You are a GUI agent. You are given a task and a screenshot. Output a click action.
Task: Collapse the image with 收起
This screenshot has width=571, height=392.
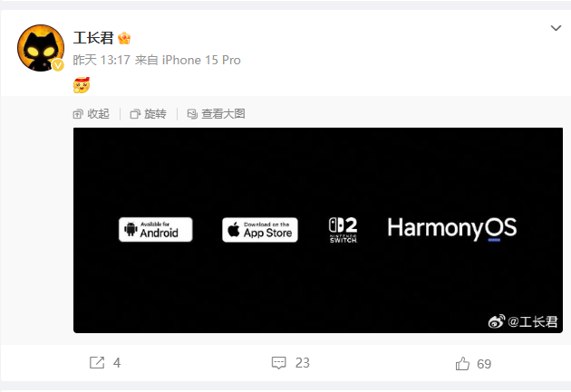(91, 114)
